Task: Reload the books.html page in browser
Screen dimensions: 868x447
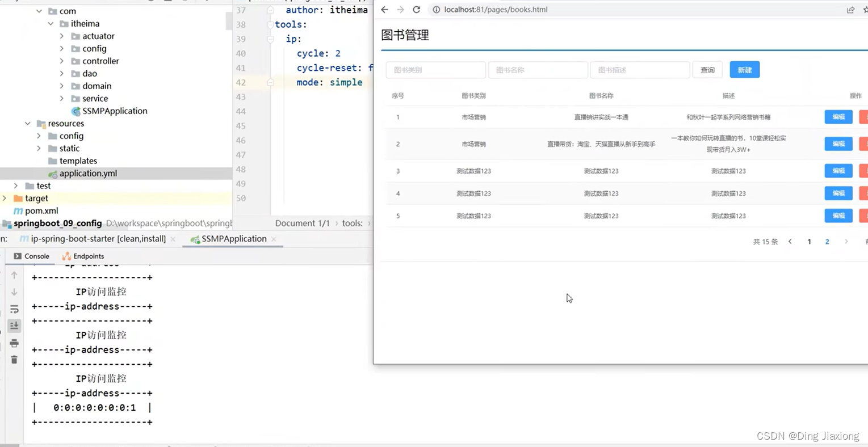Action: (416, 10)
